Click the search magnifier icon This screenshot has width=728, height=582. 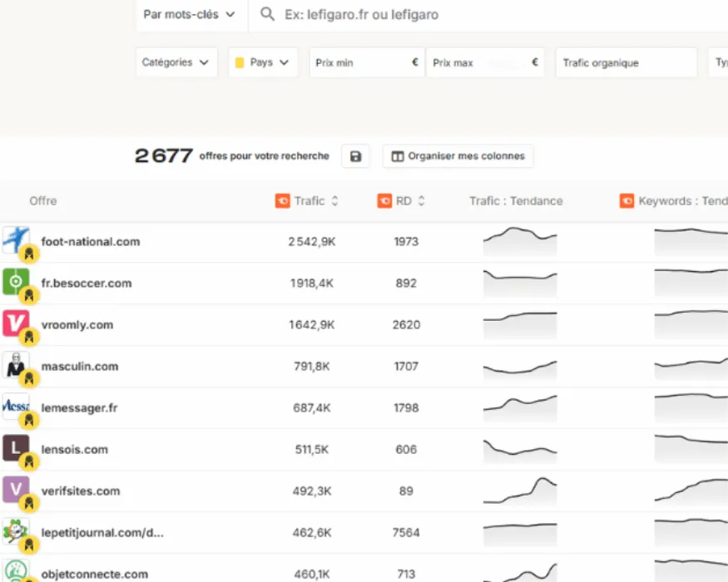pos(267,14)
